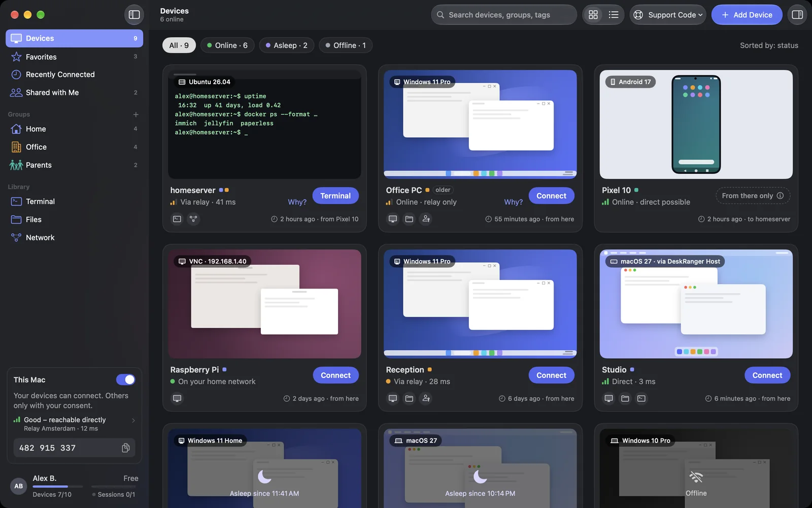
Task: Connect to Studio
Action: pos(767,375)
